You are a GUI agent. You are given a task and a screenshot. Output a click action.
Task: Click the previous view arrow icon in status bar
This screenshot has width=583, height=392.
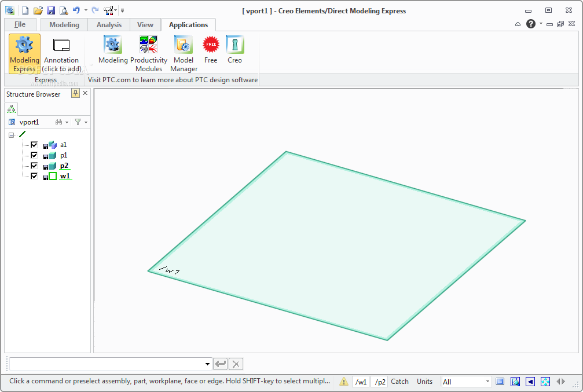click(530, 382)
